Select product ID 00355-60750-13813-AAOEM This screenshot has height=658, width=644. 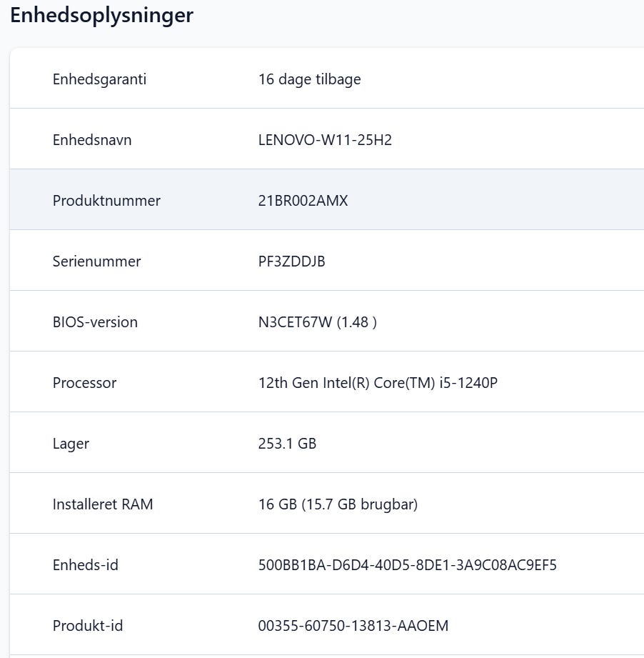353,626
